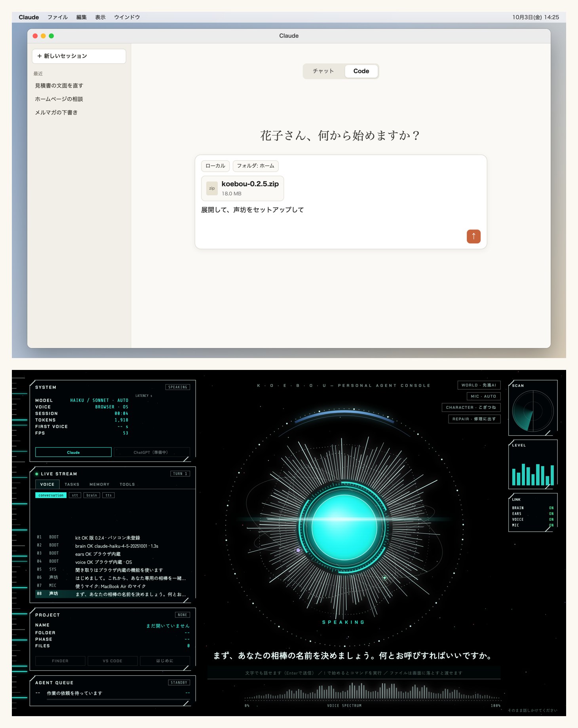Image resolution: width=578 pixels, height=728 pixels.
Task: Click the はじめに button
Action: (165, 661)
